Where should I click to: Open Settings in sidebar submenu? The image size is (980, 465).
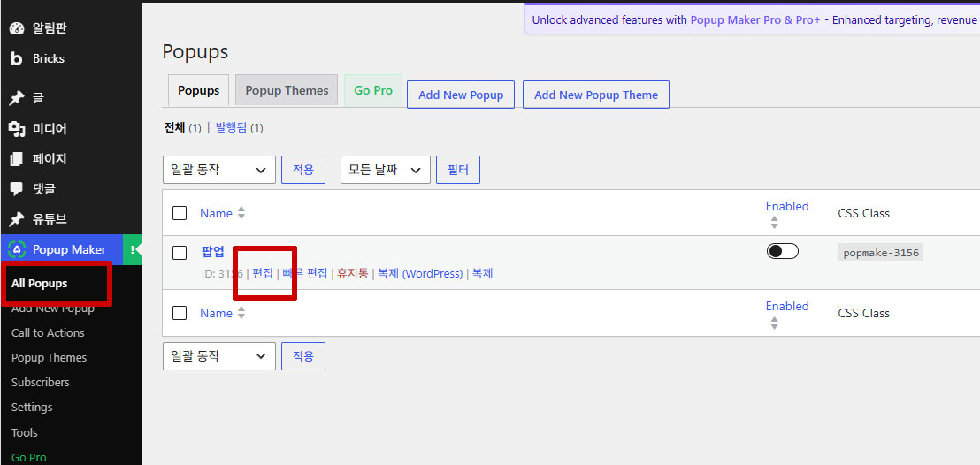point(32,407)
